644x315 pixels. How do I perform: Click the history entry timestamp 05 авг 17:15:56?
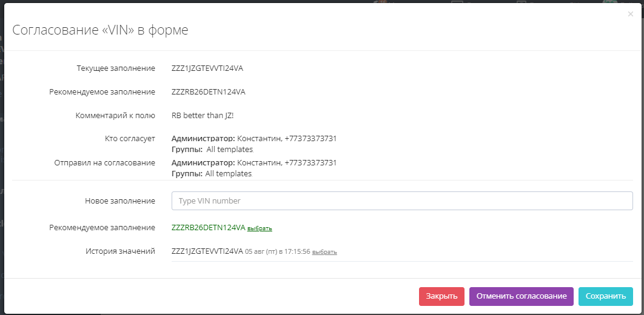pyautogui.click(x=277, y=251)
